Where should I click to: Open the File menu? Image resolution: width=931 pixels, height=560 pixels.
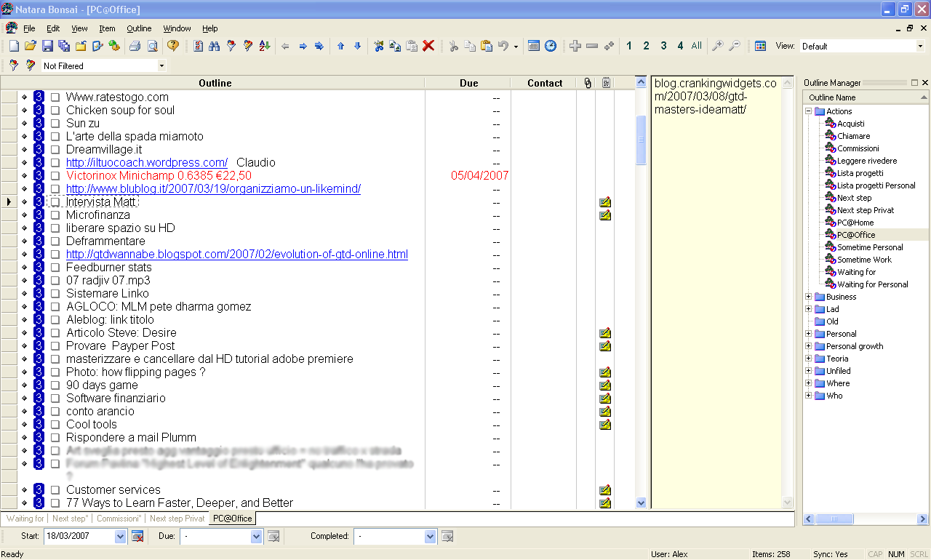pos(29,28)
